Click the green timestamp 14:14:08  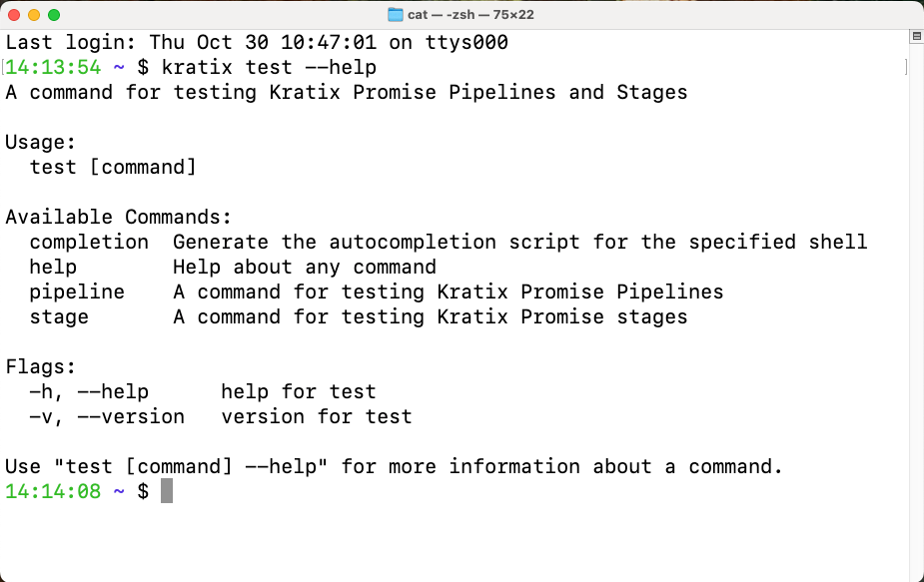tap(53, 491)
